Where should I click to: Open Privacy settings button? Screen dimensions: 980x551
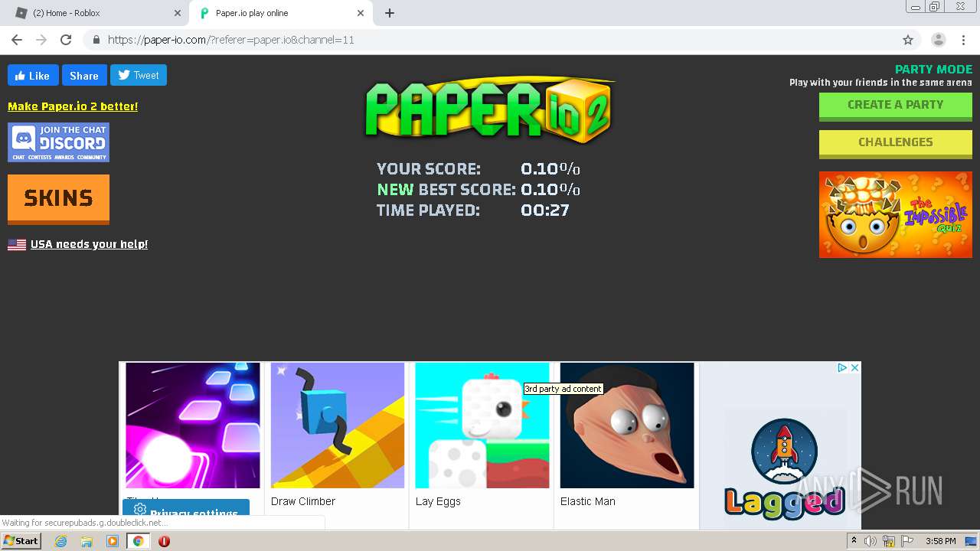[186, 507]
